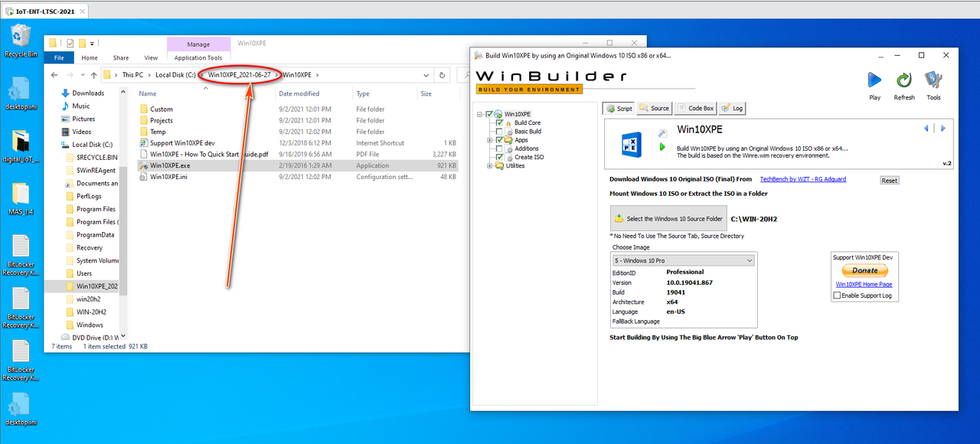The width and height of the screenshot is (980, 444).
Task: Click Explorer Forward navigation arrow
Action: pyautogui.click(x=70, y=75)
